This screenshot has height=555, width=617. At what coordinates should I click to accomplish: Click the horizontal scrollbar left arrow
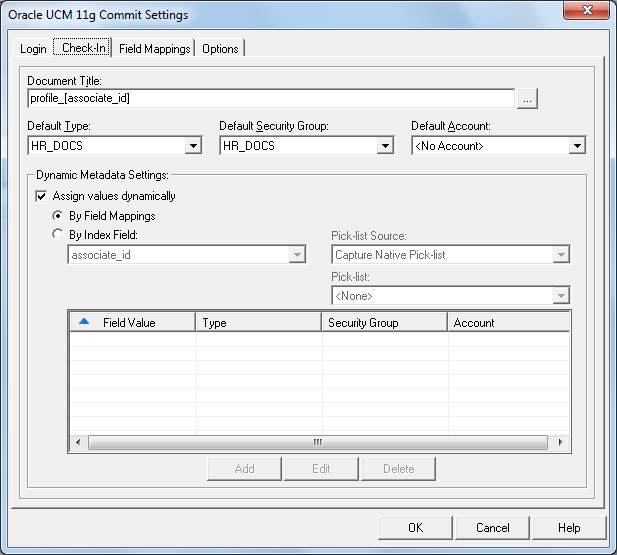coord(77,442)
